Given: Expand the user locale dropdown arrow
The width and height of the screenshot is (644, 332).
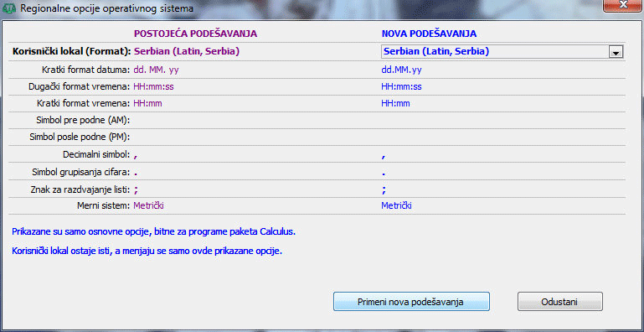Looking at the screenshot, I should coord(616,53).
